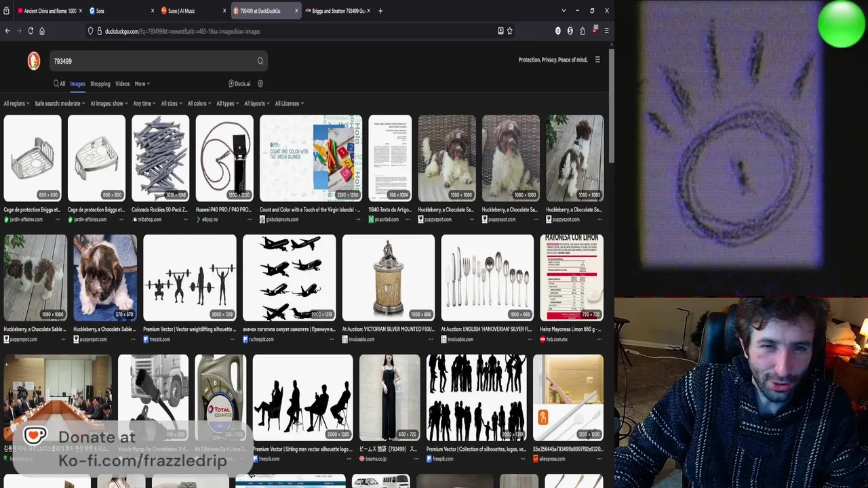Viewport: 868px width, 488px height.
Task: Open search settings gear icon
Action: point(260,84)
